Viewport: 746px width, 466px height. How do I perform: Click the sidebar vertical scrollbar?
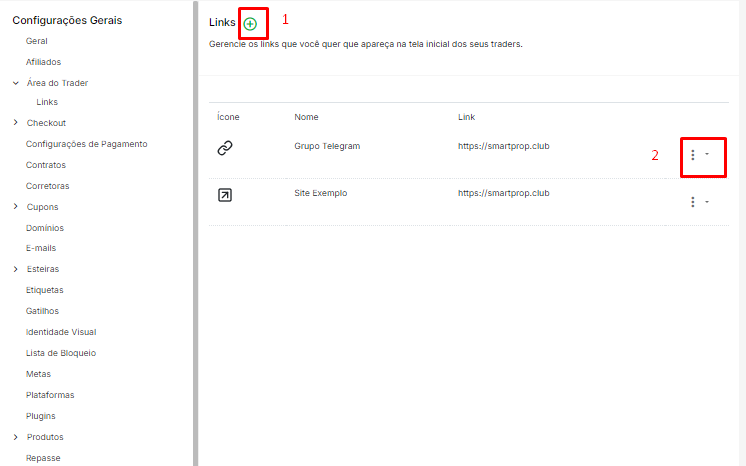[195, 230]
